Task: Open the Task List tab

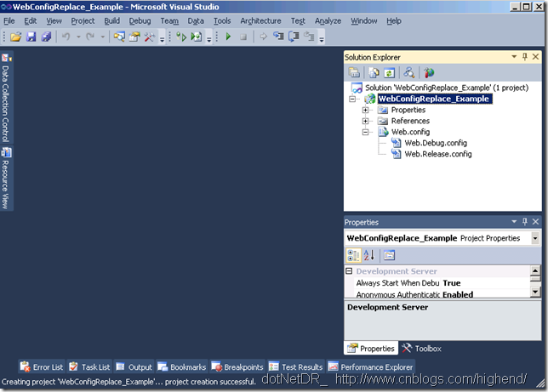Action: 90,366
